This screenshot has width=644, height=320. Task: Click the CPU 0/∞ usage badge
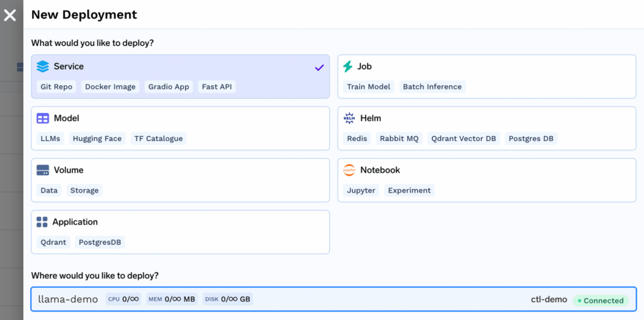123,299
